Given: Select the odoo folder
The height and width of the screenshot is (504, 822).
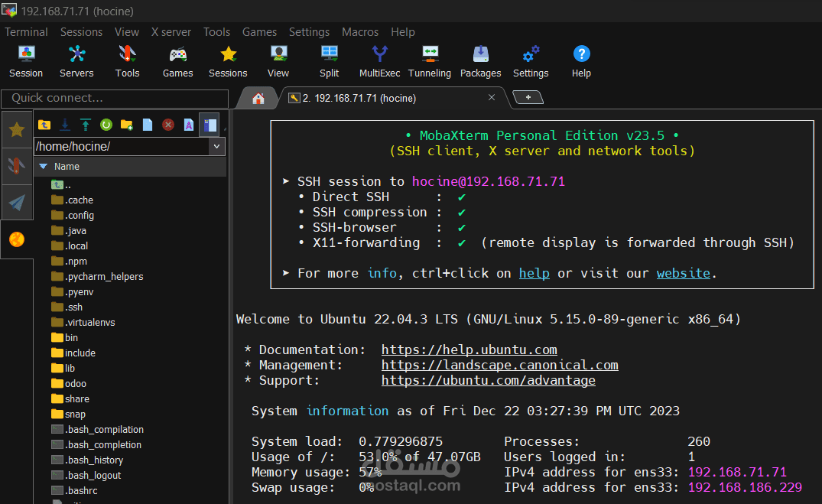Looking at the screenshot, I should point(69,383).
